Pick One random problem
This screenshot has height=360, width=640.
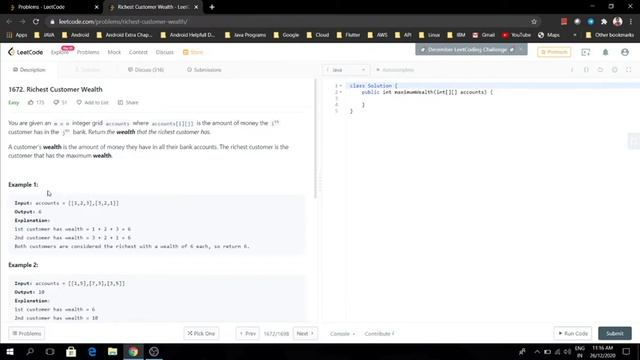(201, 333)
